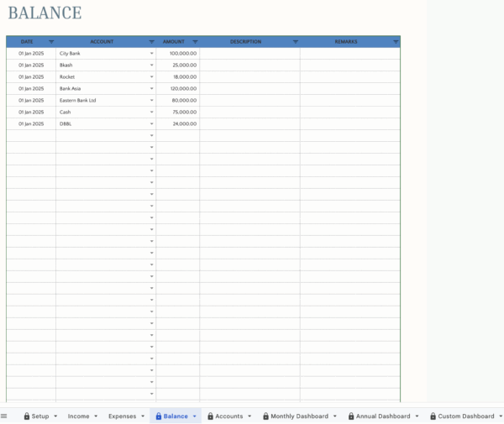Click the REMARKS column filter icon
The width and height of the screenshot is (504, 424).
pyautogui.click(x=396, y=41)
